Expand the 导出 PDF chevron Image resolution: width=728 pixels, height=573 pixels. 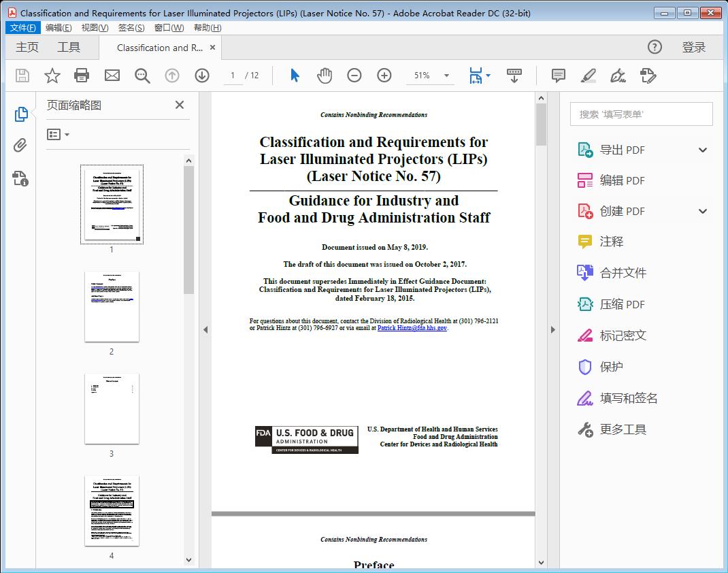click(x=703, y=150)
